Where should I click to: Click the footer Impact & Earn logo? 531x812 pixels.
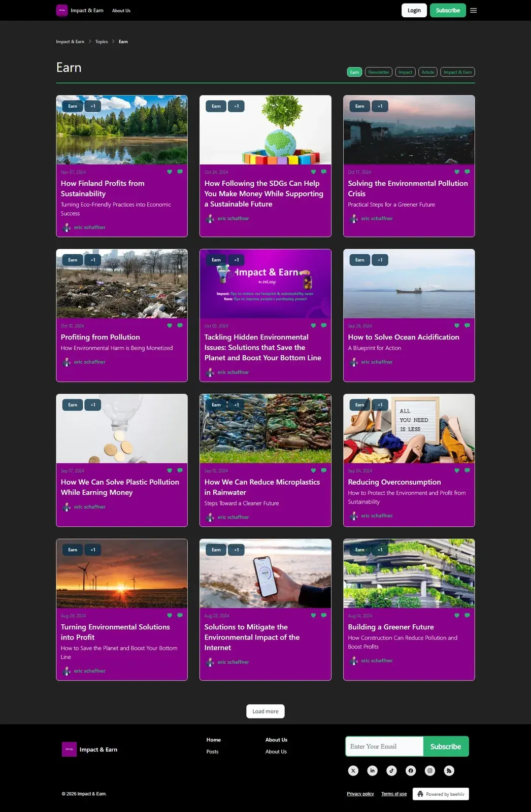click(x=90, y=749)
